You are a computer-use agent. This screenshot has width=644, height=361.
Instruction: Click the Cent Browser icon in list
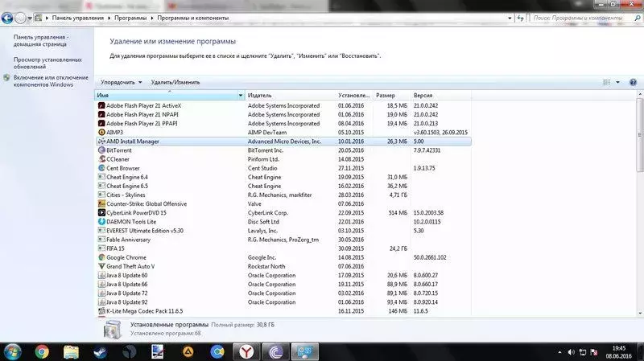[101, 168]
